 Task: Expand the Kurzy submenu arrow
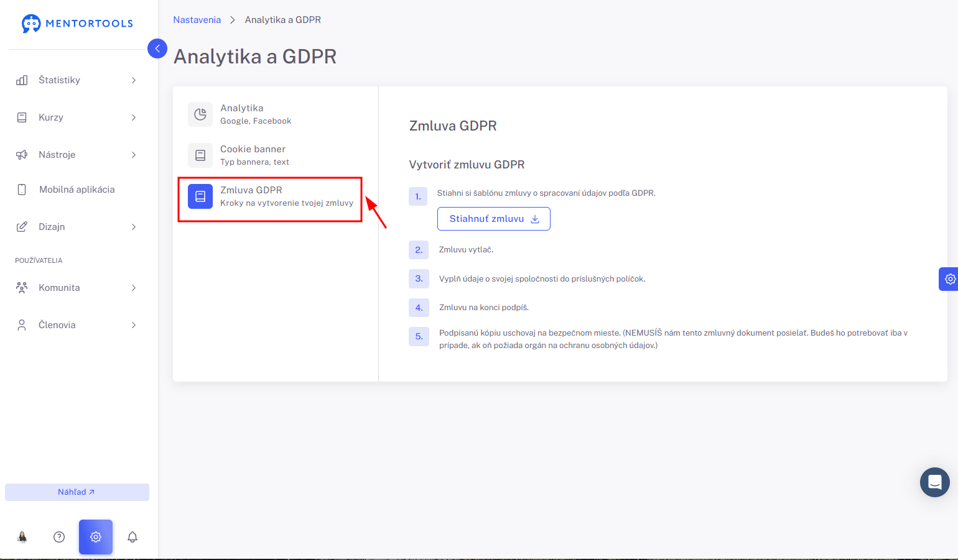134,117
